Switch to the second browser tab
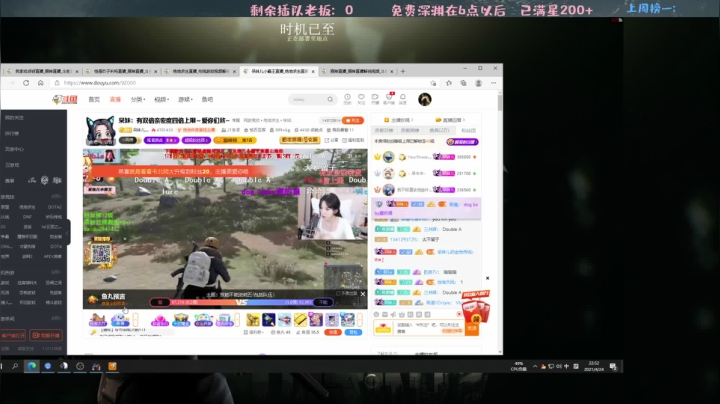The height and width of the screenshot is (404, 720). click(120, 71)
